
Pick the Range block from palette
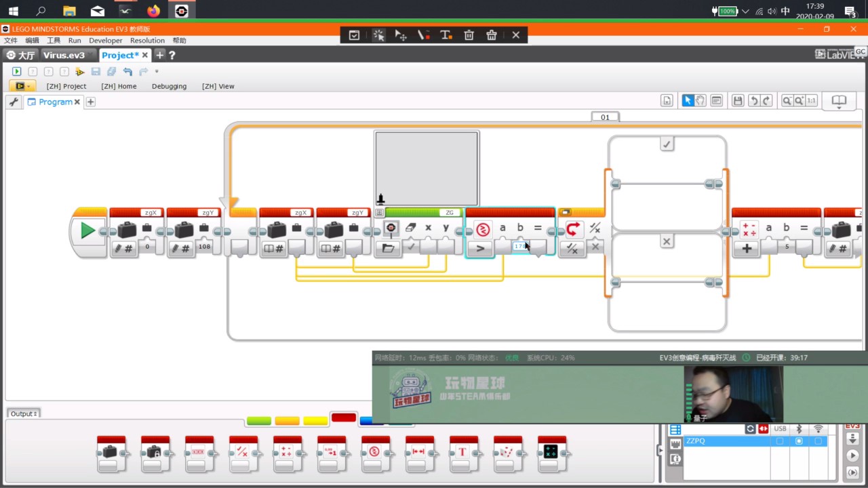tap(420, 453)
